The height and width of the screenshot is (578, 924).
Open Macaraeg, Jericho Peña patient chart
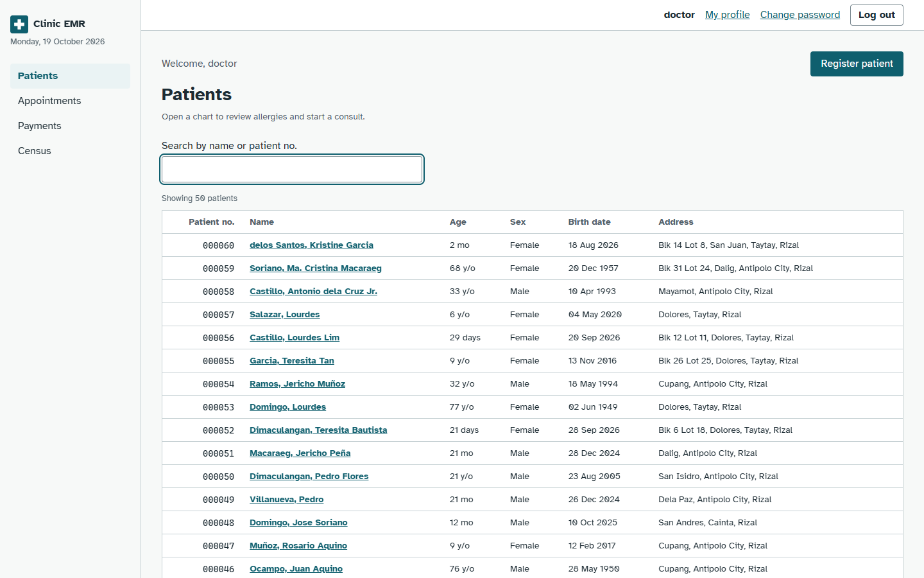[x=300, y=453]
